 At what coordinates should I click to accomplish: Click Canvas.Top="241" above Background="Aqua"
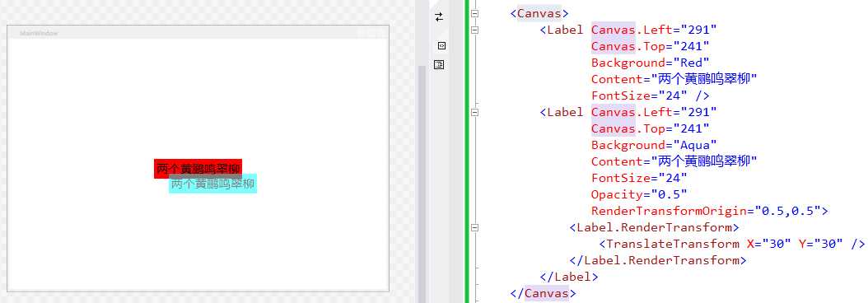[x=651, y=128]
